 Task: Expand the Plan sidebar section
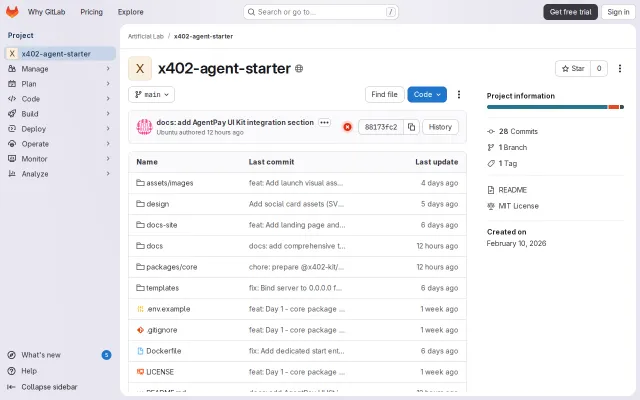[x=59, y=84]
